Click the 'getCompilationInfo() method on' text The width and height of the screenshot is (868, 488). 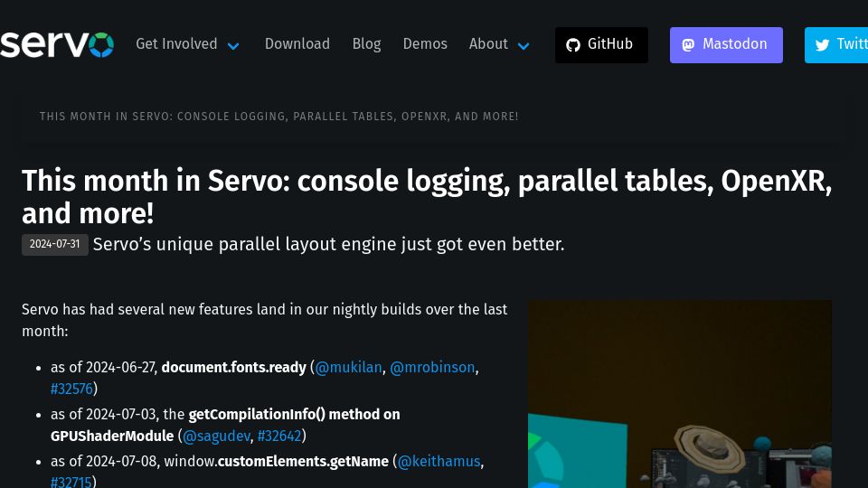pos(295,415)
